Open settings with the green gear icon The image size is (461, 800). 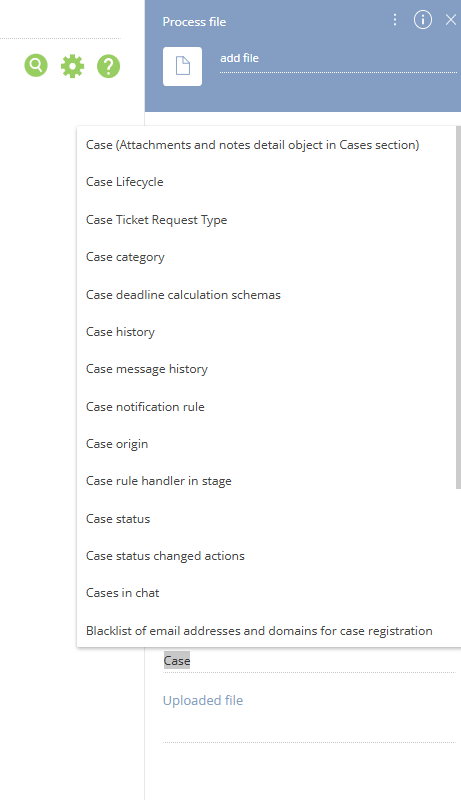pos(72,66)
